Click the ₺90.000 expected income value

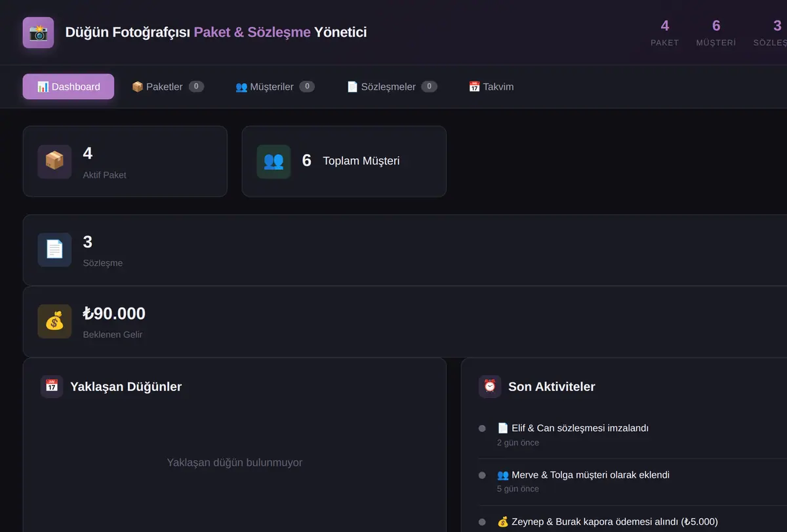(114, 314)
